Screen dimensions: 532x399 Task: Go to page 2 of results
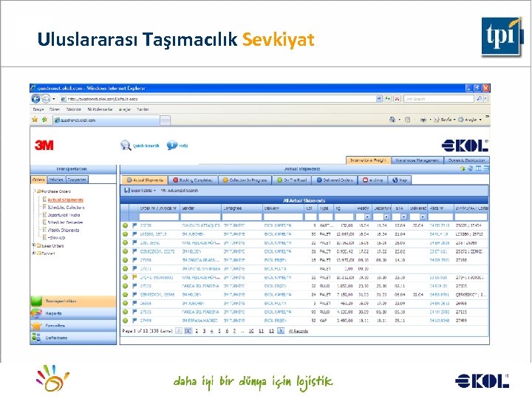pos(197,331)
